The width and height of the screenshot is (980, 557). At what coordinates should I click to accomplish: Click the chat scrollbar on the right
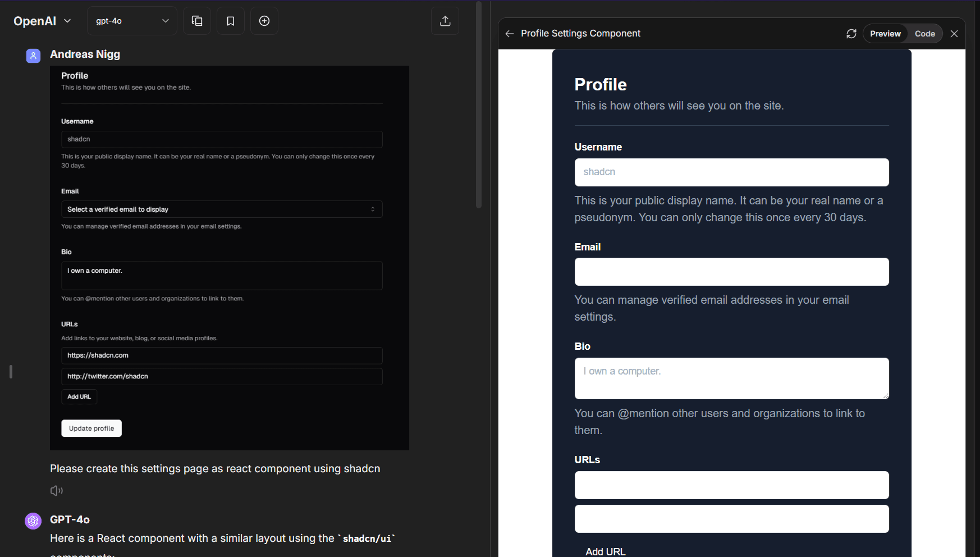479,104
